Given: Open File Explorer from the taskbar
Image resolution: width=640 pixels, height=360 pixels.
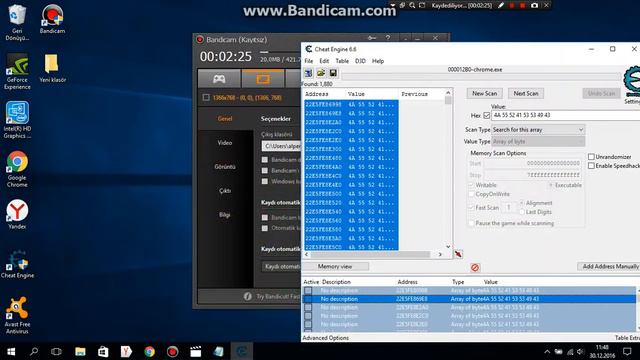Looking at the screenshot, I should [x=80, y=351].
